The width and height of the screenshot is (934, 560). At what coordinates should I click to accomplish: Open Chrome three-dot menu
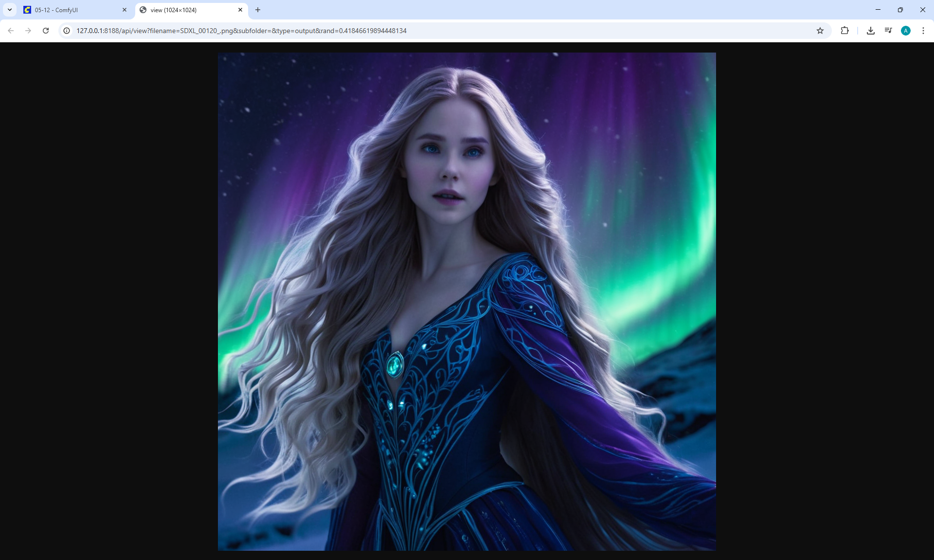[x=923, y=31]
